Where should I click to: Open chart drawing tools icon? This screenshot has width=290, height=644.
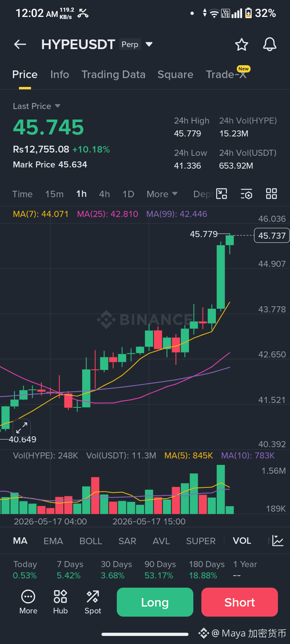[222, 194]
